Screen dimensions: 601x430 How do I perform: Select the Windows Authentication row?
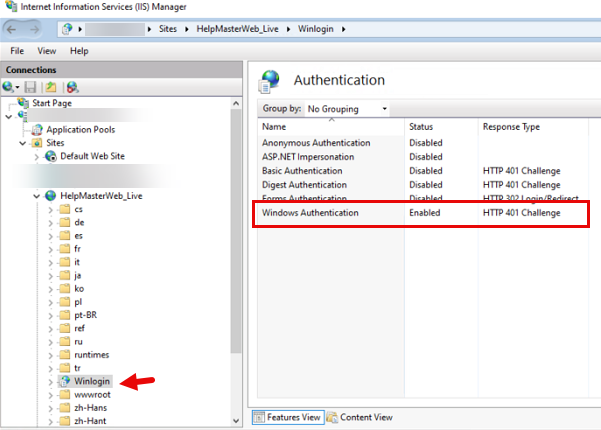(423, 213)
